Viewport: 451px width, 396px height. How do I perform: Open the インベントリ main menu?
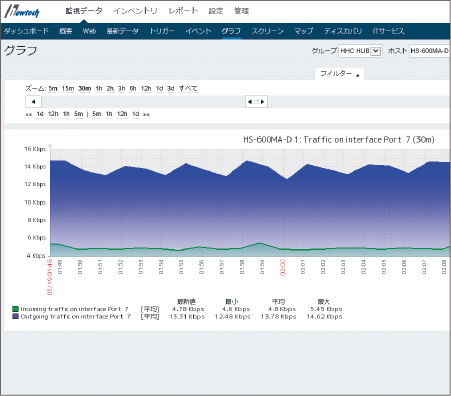click(x=135, y=11)
